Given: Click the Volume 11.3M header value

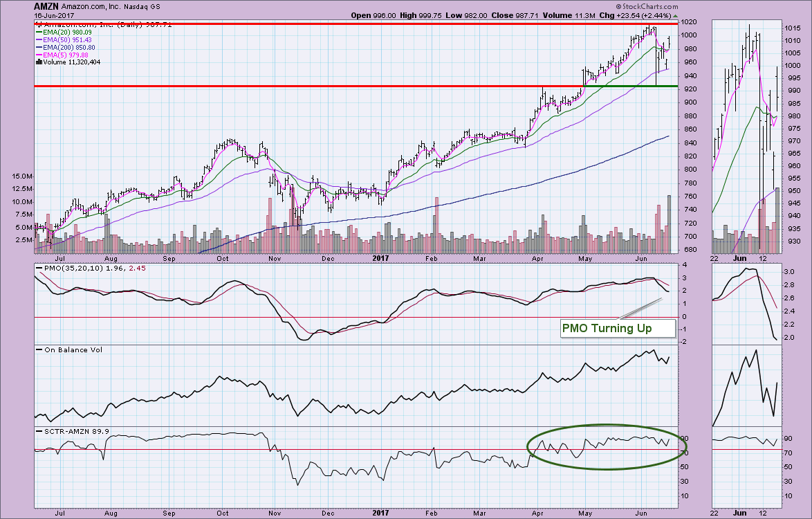Looking at the screenshot, I should (568, 15).
